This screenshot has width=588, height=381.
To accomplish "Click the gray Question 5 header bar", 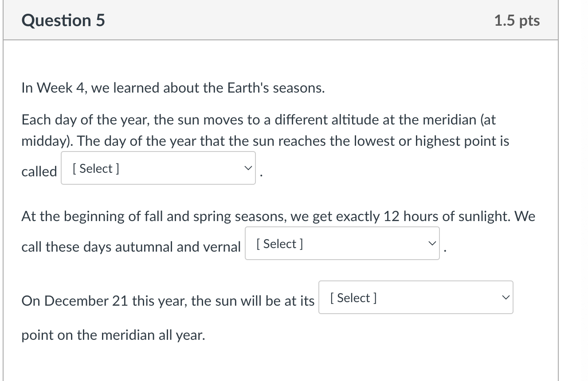I will pyautogui.click(x=279, y=20).
